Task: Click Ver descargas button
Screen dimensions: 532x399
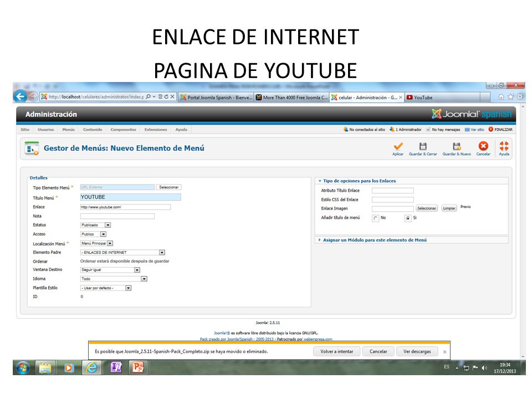Action: (417, 351)
